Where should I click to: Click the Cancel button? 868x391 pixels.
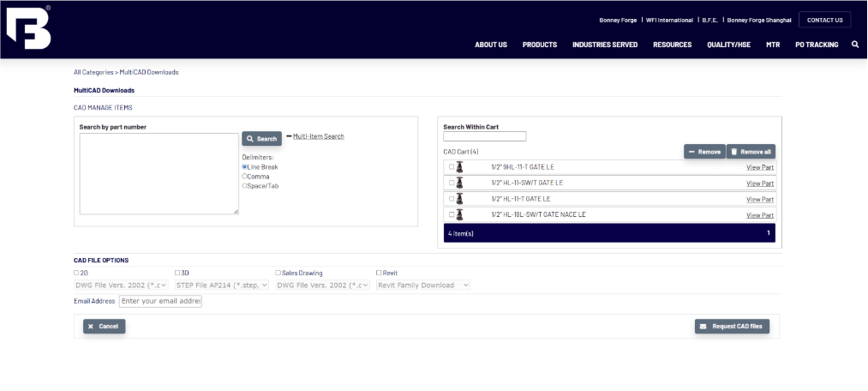coord(104,326)
